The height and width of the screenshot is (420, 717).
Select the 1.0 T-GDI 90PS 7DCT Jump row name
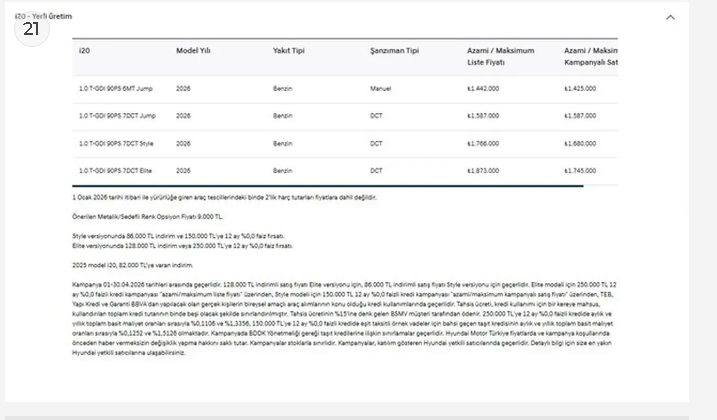(117, 116)
